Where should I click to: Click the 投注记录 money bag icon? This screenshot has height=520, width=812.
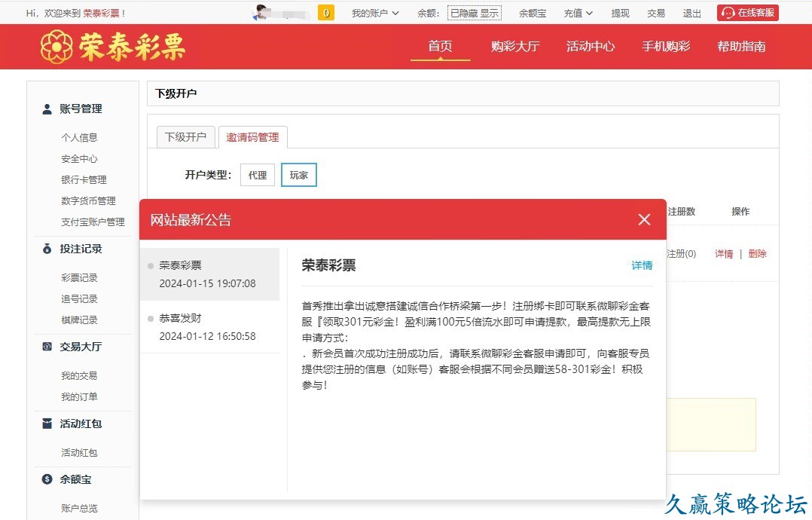pos(47,249)
